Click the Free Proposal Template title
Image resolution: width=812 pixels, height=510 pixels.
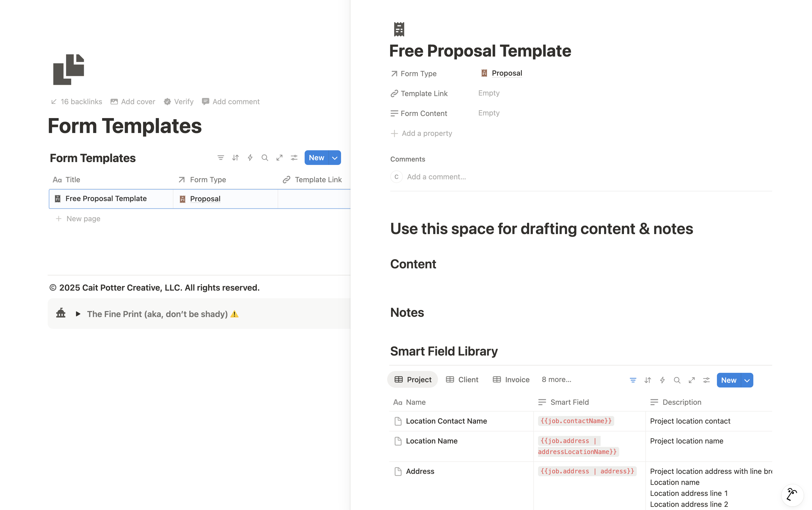[480, 51]
